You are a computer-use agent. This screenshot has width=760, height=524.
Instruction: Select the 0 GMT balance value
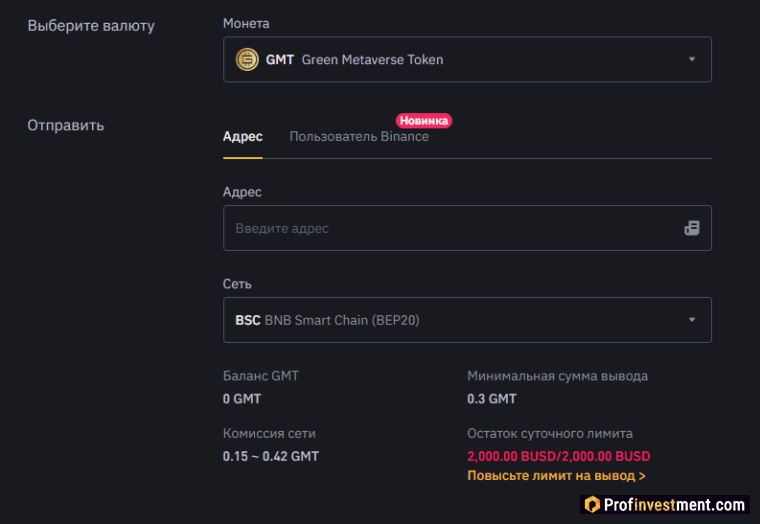[242, 399]
